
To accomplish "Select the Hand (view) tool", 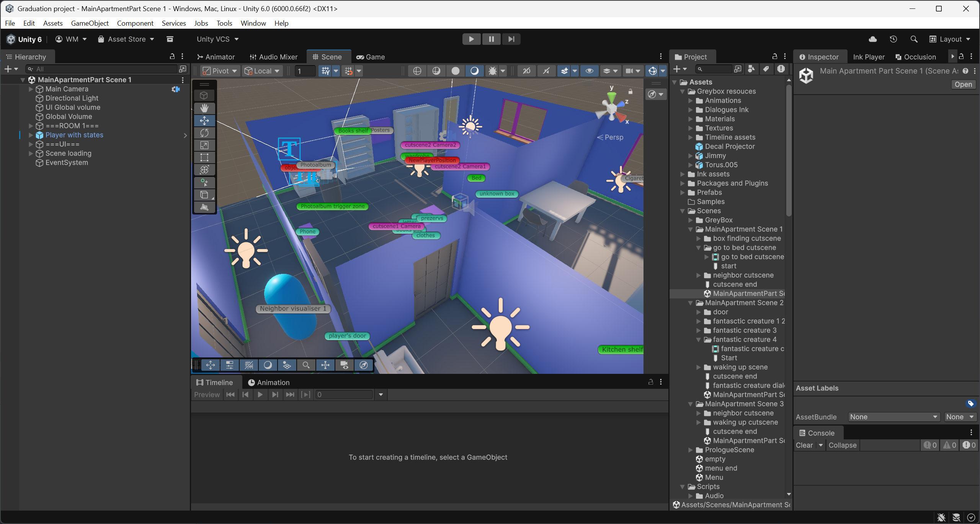I will (204, 108).
